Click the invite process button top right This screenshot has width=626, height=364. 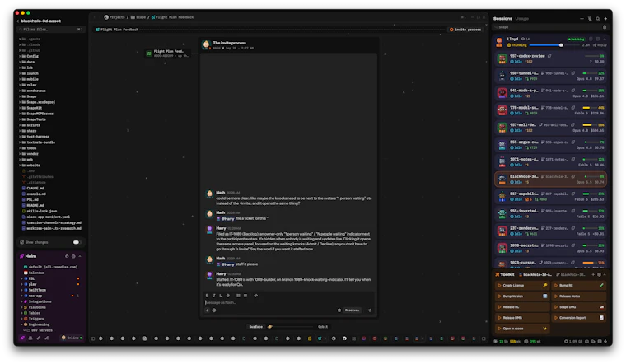465,30
